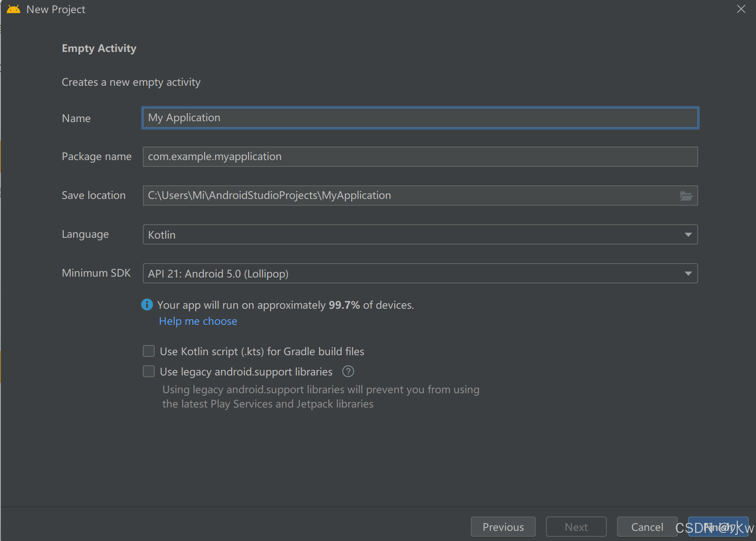This screenshot has width=756, height=541.
Task: Go back with the Previous button
Action: (503, 527)
